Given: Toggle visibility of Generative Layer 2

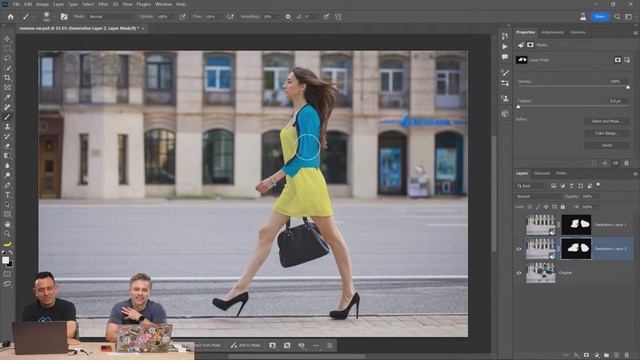Looking at the screenshot, I should pyautogui.click(x=519, y=249).
